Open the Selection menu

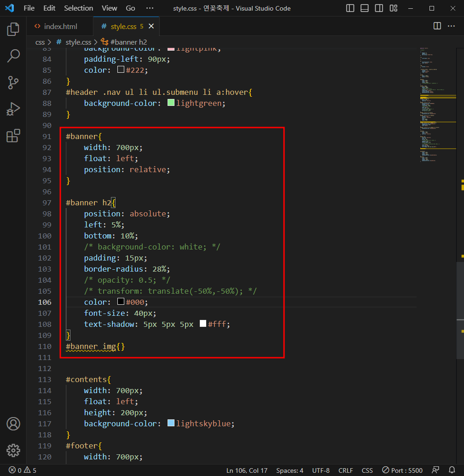78,8
